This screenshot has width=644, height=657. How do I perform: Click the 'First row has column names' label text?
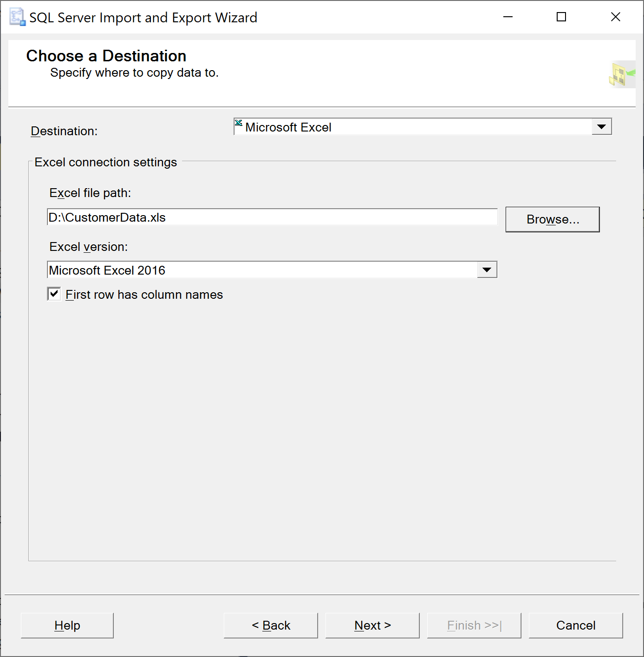[x=144, y=295]
